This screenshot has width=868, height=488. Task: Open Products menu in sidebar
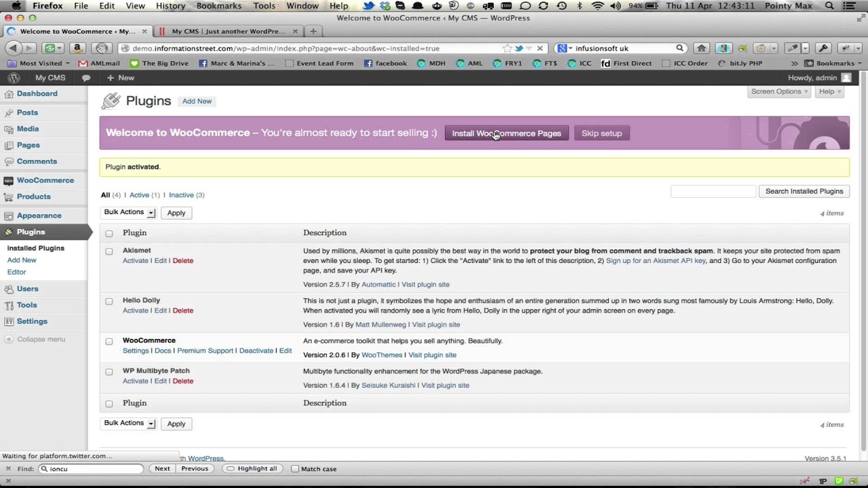click(x=34, y=197)
